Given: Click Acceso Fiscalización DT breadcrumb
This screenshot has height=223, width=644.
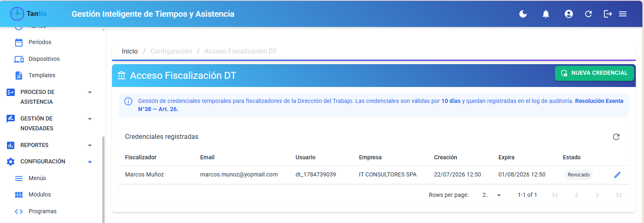Looking at the screenshot, I should click(x=241, y=51).
